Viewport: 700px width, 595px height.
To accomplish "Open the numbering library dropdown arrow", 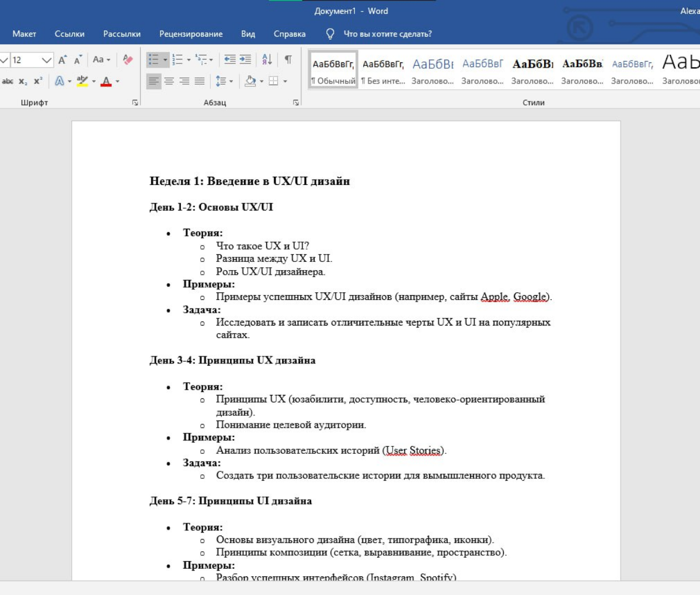I will coord(189,60).
